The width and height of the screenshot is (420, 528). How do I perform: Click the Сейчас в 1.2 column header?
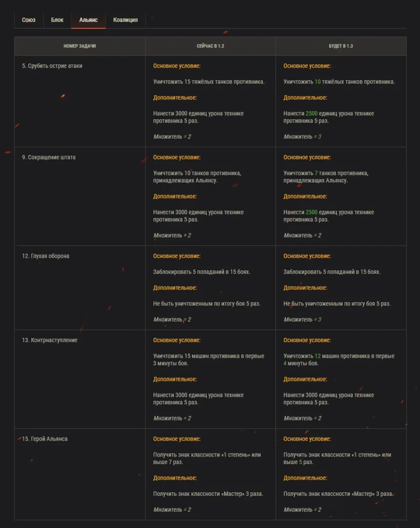pyautogui.click(x=210, y=46)
